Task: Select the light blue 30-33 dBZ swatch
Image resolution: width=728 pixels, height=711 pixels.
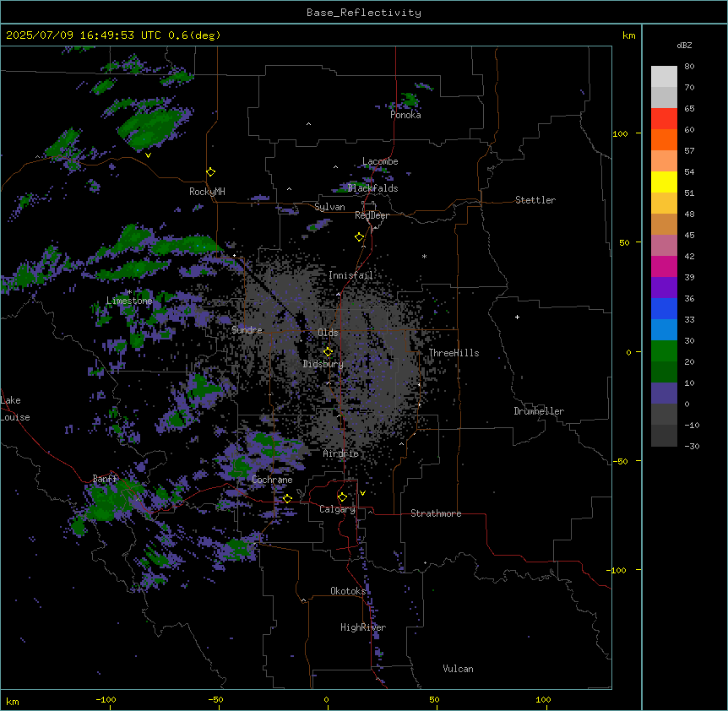Action: click(664, 330)
